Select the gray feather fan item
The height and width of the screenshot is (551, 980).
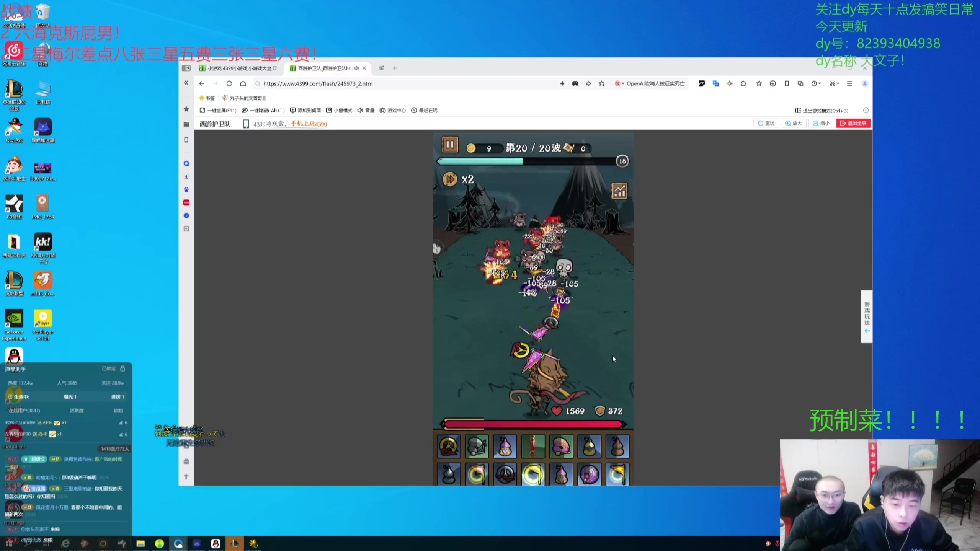[477, 446]
